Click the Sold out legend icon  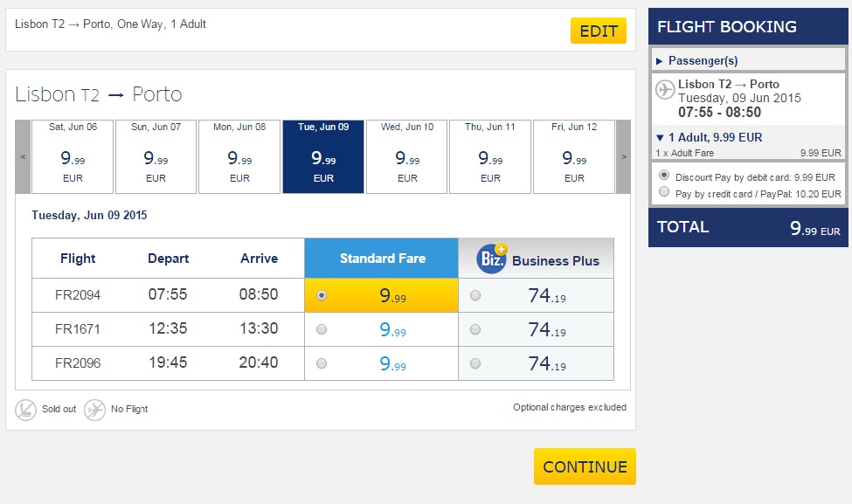(25, 410)
